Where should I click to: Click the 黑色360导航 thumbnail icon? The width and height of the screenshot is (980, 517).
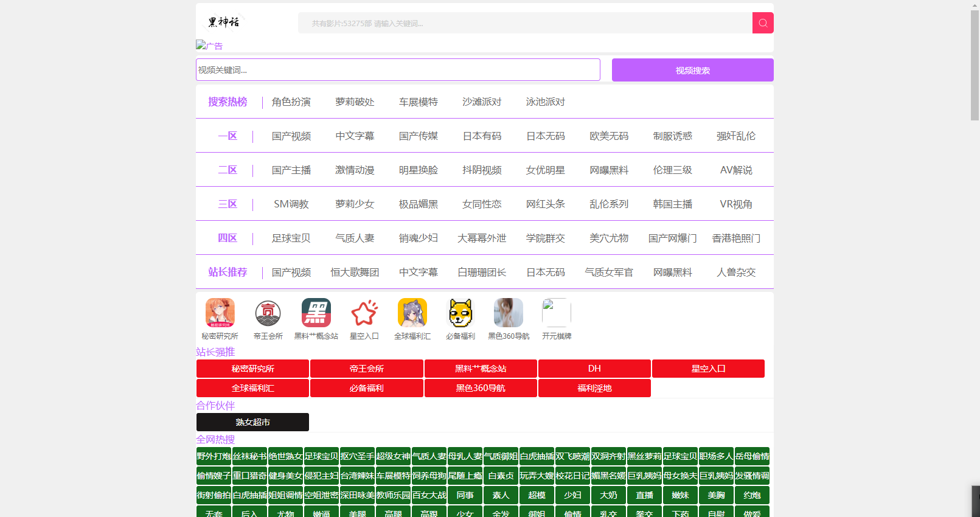[508, 313]
